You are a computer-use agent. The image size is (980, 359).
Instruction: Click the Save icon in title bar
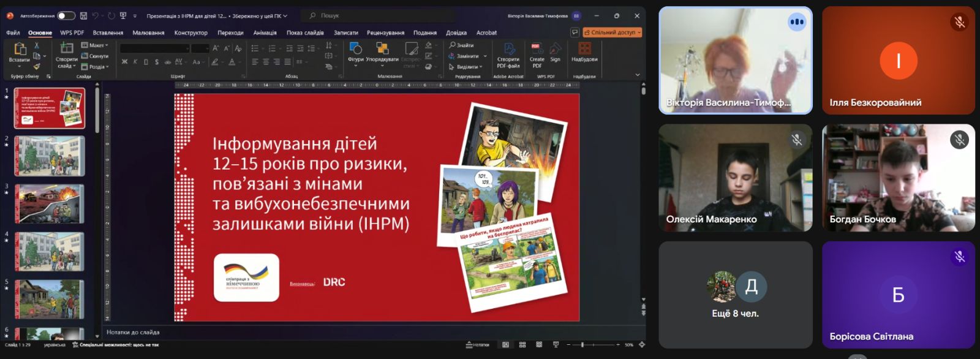point(84,16)
